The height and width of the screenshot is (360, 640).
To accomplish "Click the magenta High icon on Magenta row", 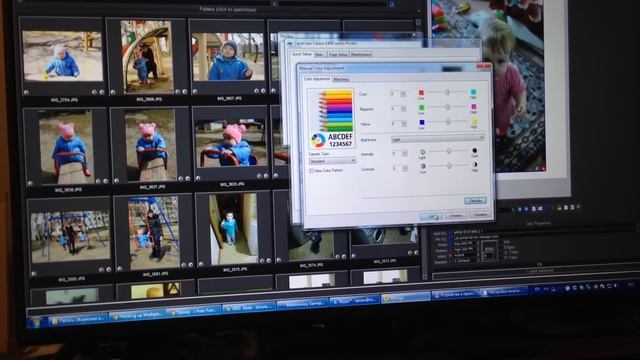I will pyautogui.click(x=473, y=107).
